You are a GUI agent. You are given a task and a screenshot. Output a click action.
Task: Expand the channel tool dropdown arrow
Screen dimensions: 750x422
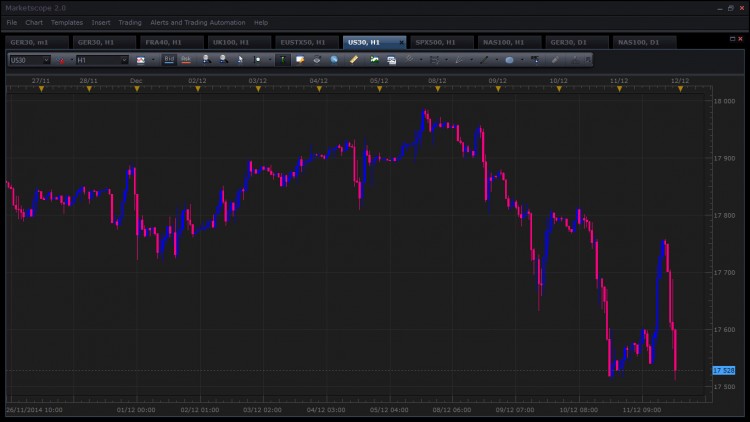click(446, 60)
